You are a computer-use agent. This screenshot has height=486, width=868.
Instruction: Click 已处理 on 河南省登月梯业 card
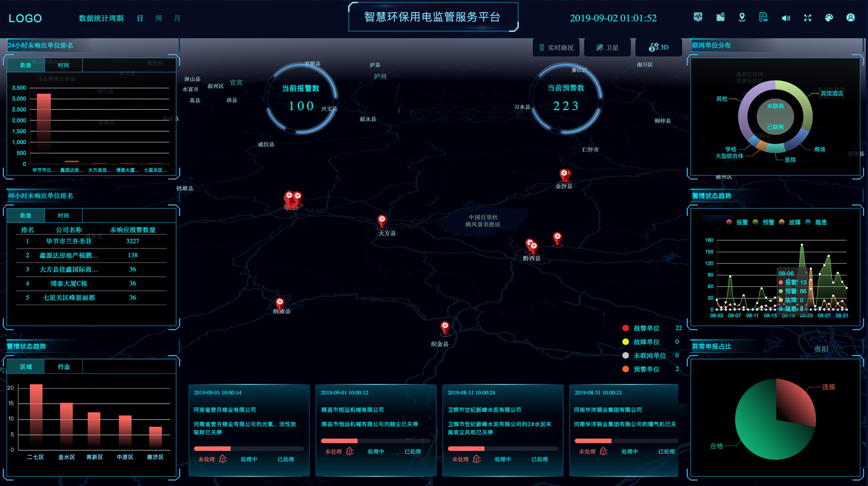point(286,459)
